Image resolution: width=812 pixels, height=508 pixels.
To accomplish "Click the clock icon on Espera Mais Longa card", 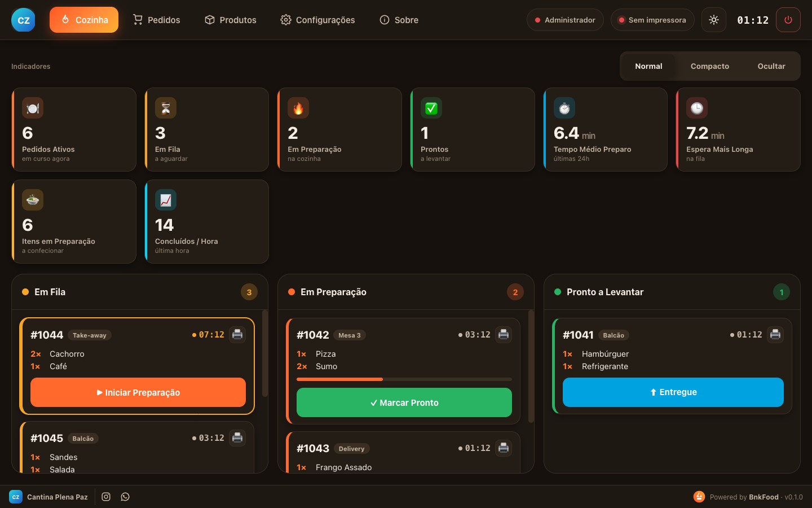I will [697, 108].
